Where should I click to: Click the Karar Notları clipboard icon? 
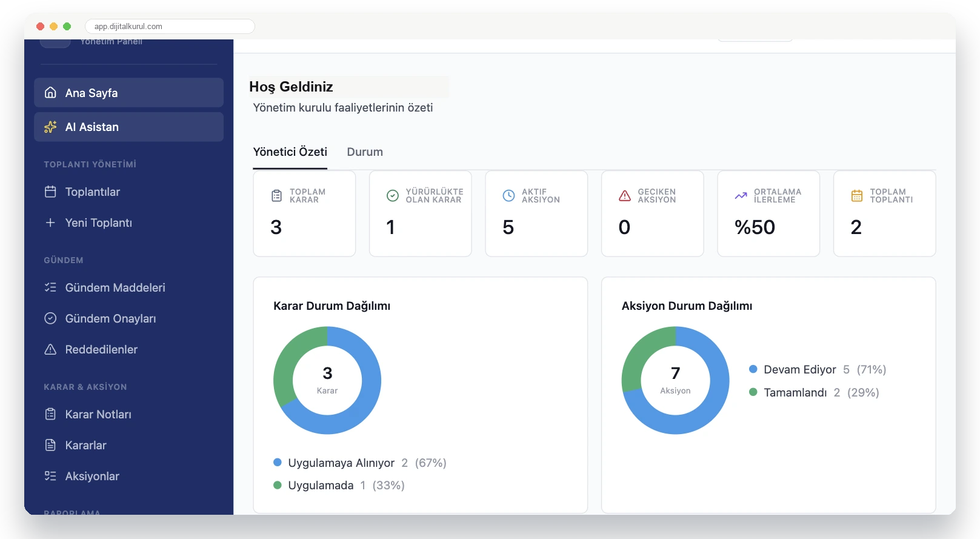tap(50, 414)
